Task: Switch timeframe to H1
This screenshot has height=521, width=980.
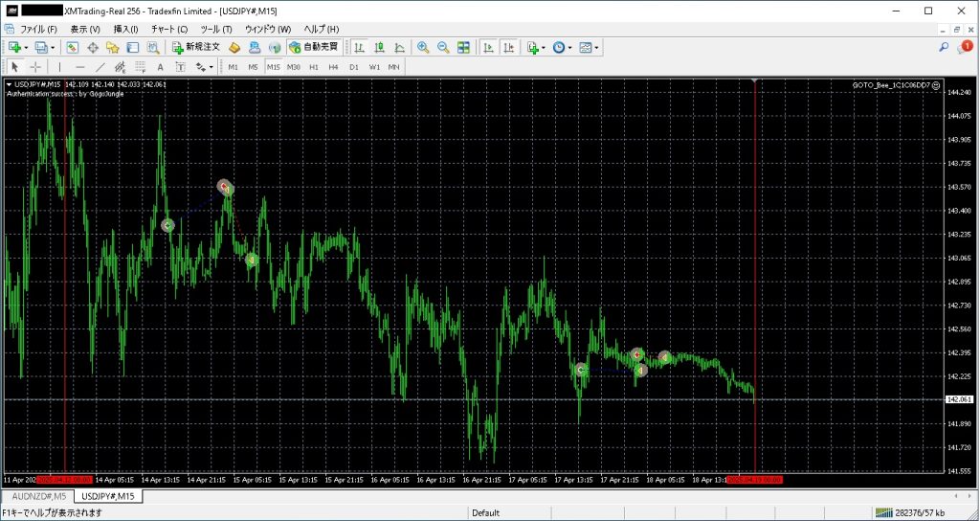Action: 313,67
